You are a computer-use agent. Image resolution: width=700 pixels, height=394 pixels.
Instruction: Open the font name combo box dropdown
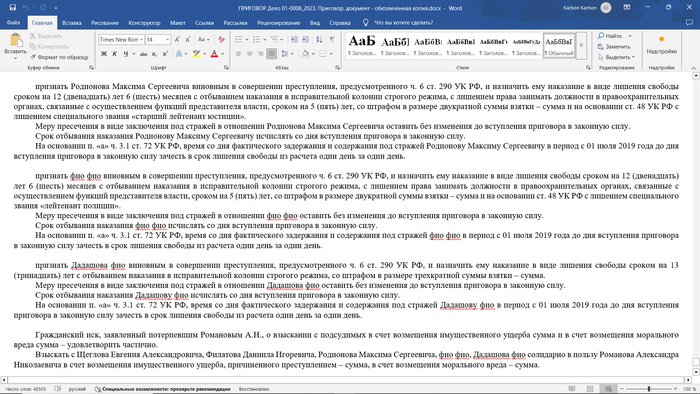(x=141, y=40)
